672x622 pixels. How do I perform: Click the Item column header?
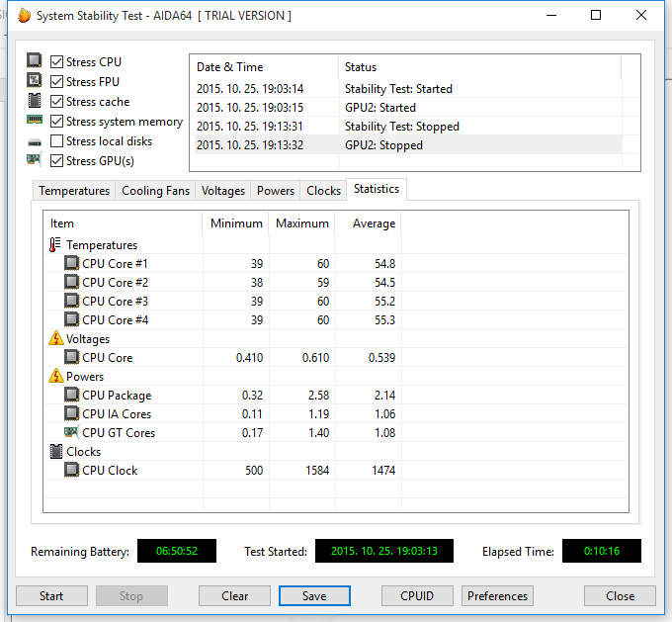123,223
